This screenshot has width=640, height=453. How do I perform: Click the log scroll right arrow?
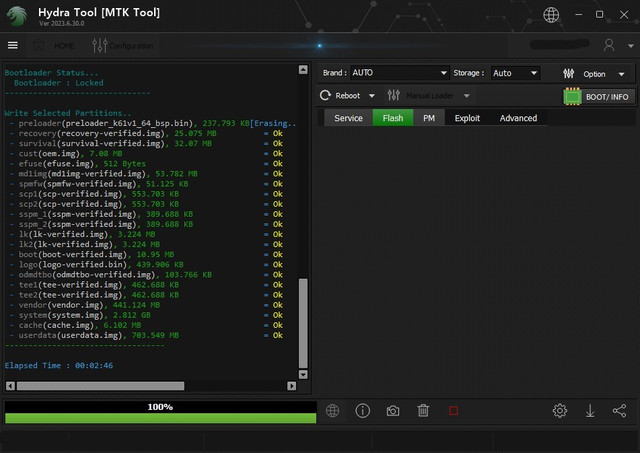pos(291,386)
